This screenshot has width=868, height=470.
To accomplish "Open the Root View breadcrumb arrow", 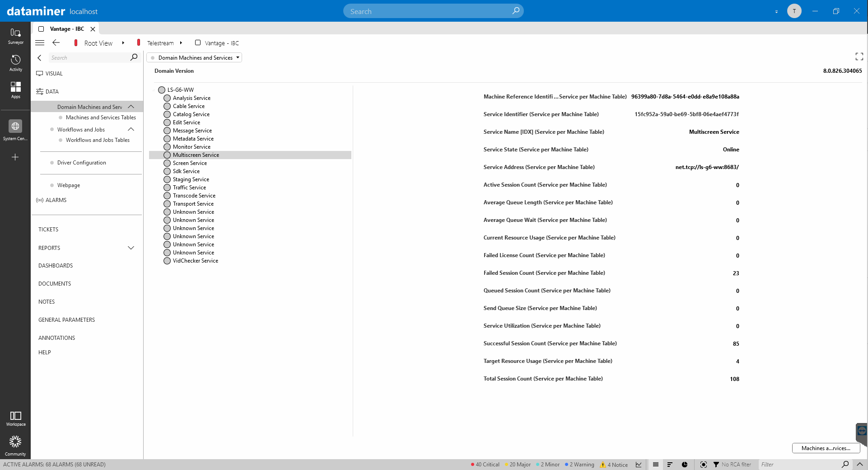I will coord(123,43).
